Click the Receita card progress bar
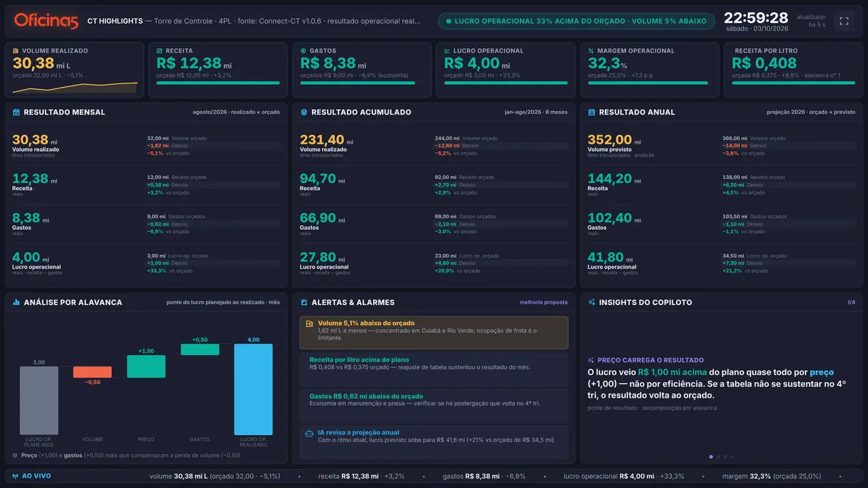The image size is (868, 488). click(218, 83)
